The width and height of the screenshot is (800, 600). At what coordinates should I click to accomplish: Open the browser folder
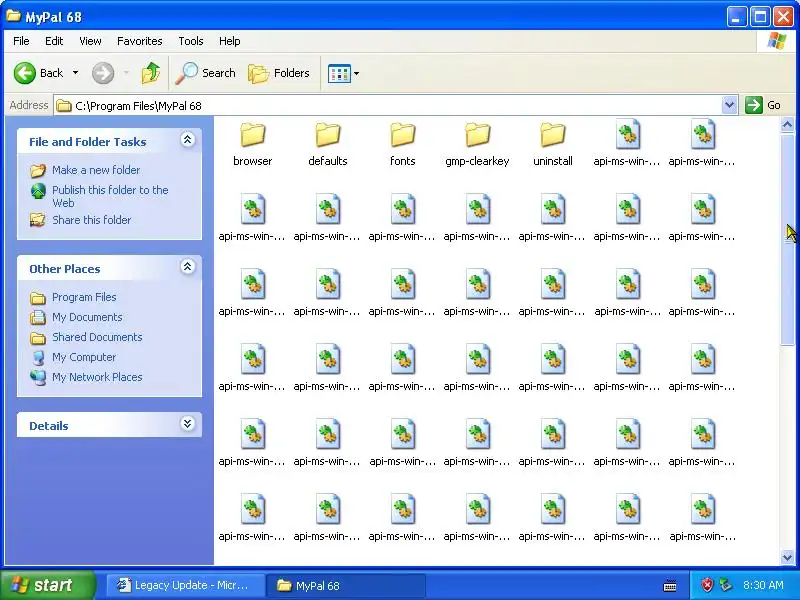(253, 144)
